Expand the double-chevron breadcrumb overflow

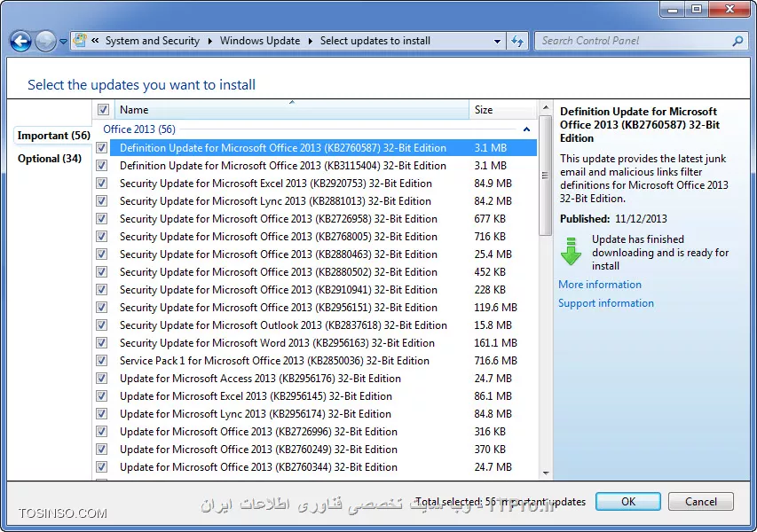point(95,41)
